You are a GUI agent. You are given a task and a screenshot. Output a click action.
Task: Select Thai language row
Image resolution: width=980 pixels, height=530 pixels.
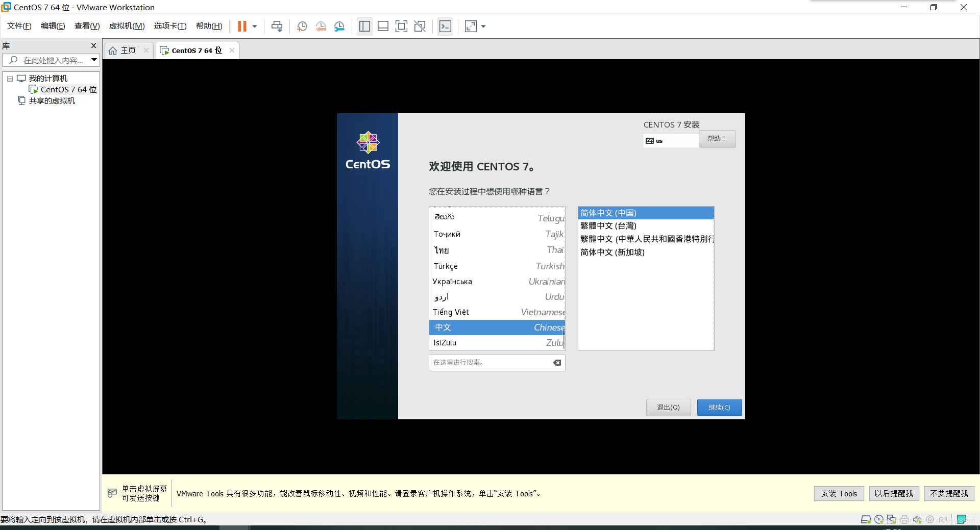click(x=497, y=250)
